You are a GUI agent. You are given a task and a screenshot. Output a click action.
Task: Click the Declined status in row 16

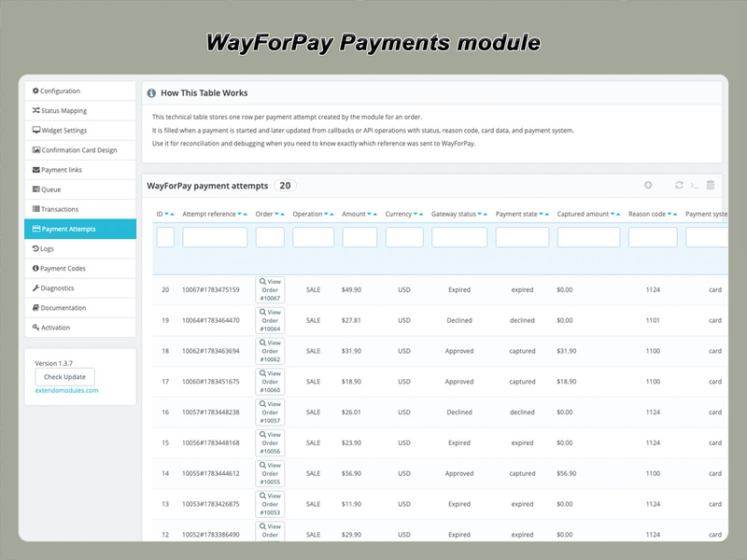tap(459, 413)
